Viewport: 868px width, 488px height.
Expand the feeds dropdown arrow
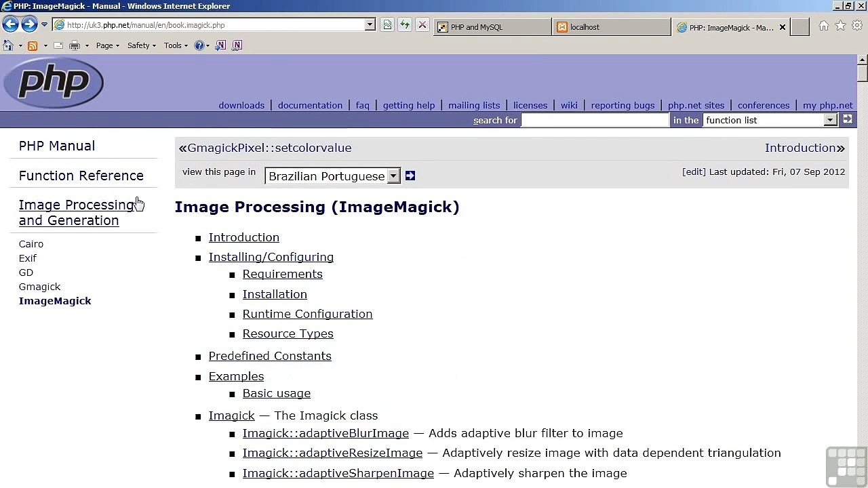[45, 45]
